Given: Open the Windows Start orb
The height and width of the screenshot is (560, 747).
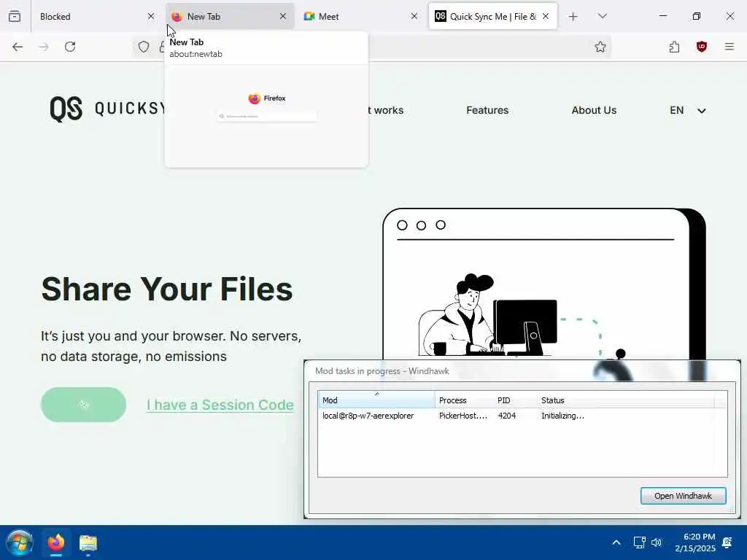Looking at the screenshot, I should point(20,542).
